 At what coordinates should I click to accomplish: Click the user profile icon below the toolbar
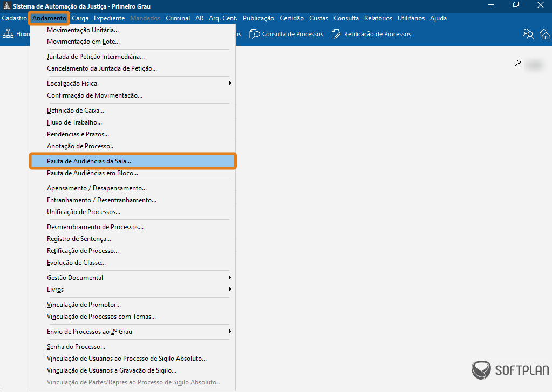click(519, 63)
